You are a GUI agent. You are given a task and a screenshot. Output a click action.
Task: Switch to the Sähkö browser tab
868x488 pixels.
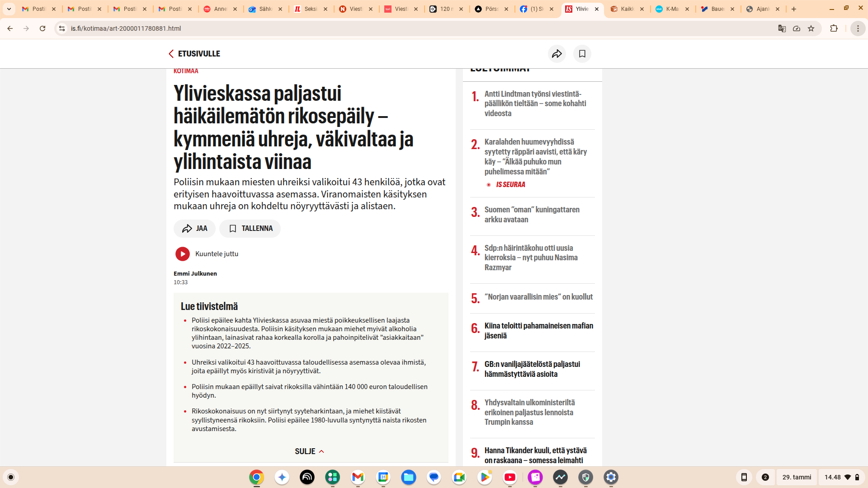(266, 9)
